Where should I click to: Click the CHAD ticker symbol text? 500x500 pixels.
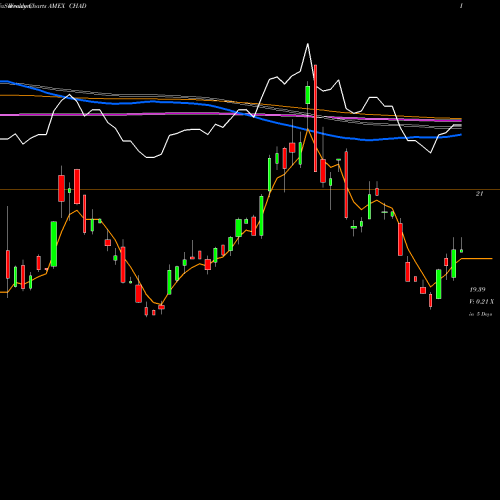(77, 6)
